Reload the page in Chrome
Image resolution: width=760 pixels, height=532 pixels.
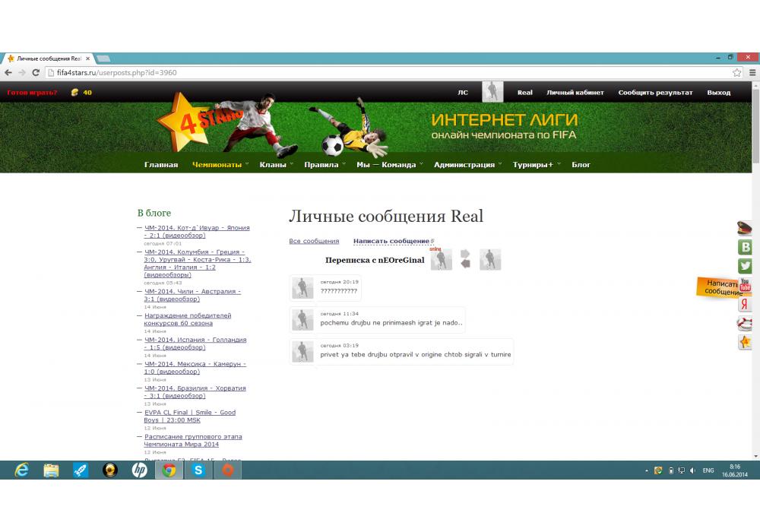click(36, 73)
